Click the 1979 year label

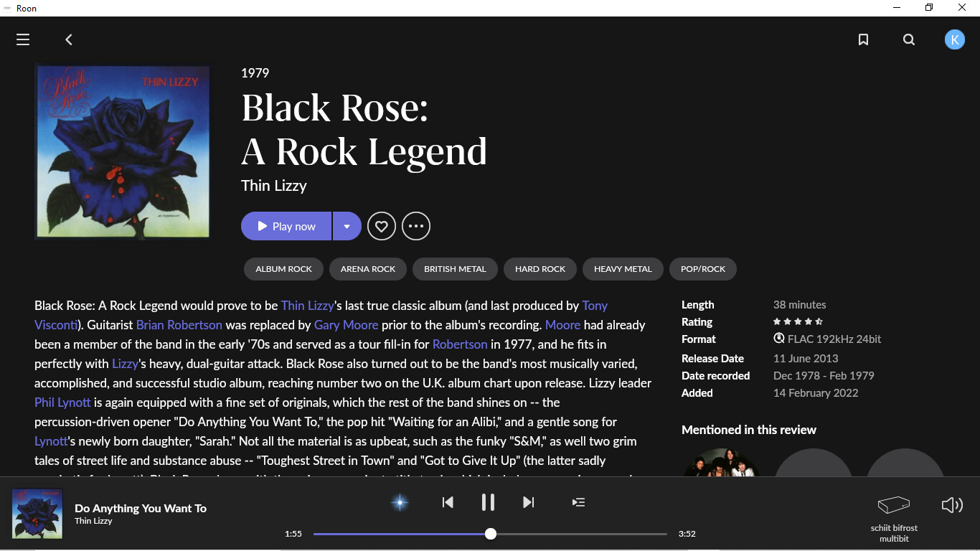click(255, 73)
